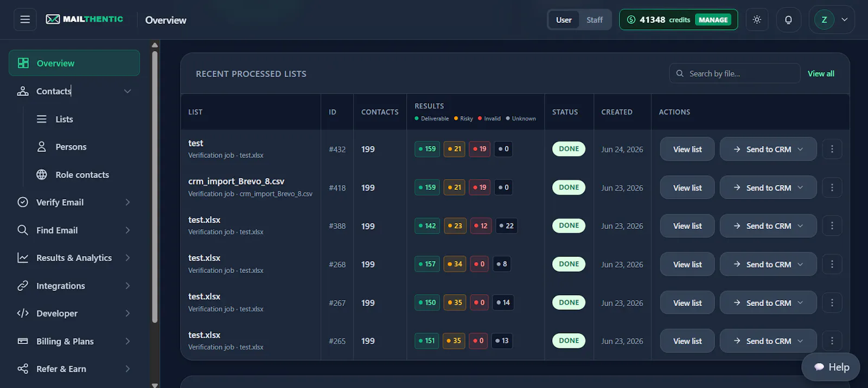The height and width of the screenshot is (388, 868).
Task: Click the Integrations link icon
Action: click(x=23, y=285)
